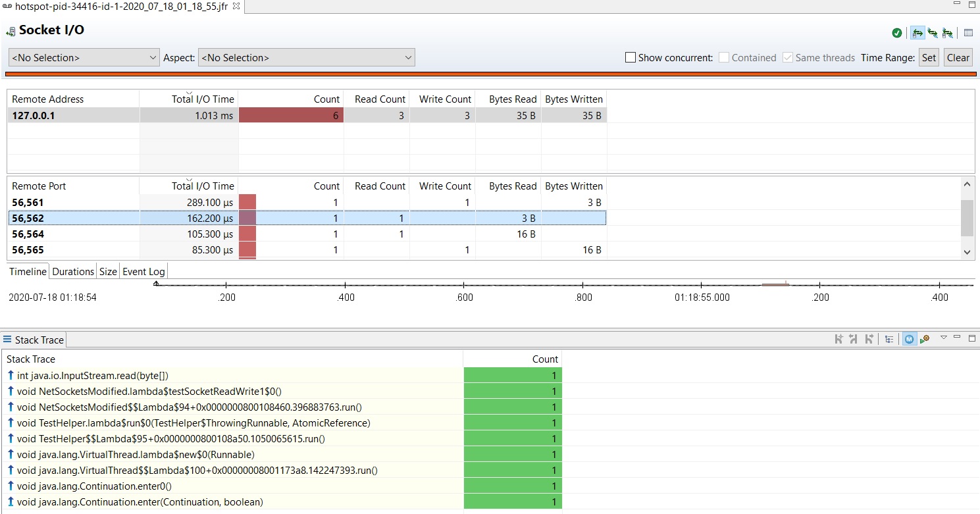Click the Clear time range button
This screenshot has width=980, height=514.
(958, 58)
